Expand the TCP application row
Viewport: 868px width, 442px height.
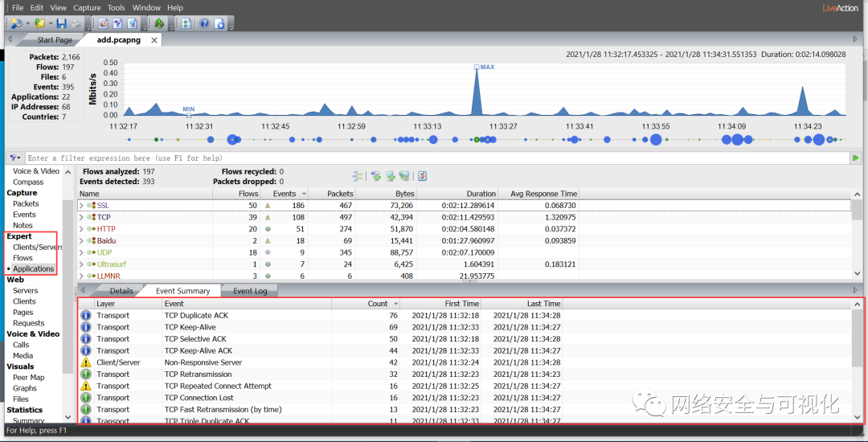(x=81, y=217)
